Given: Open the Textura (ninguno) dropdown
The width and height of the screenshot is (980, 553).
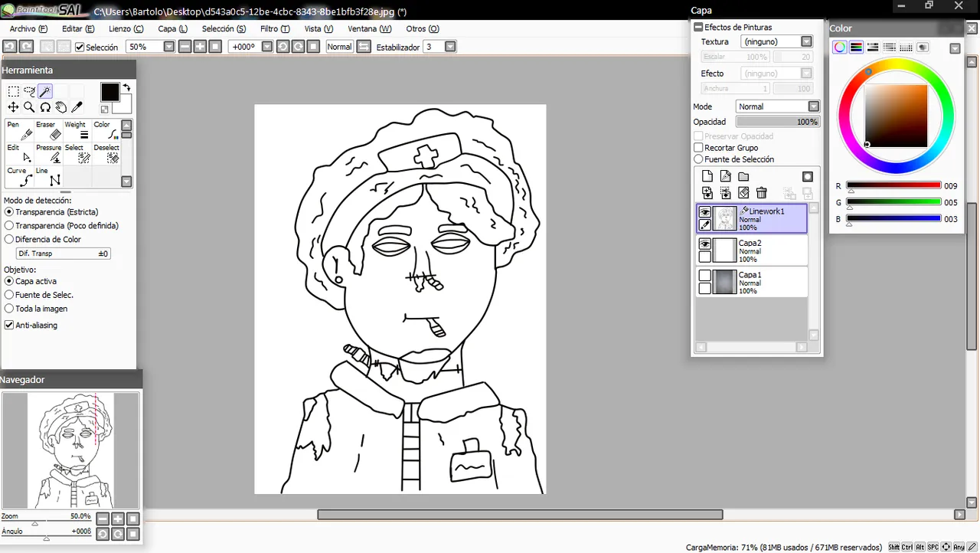Looking at the screenshot, I should [x=806, y=42].
